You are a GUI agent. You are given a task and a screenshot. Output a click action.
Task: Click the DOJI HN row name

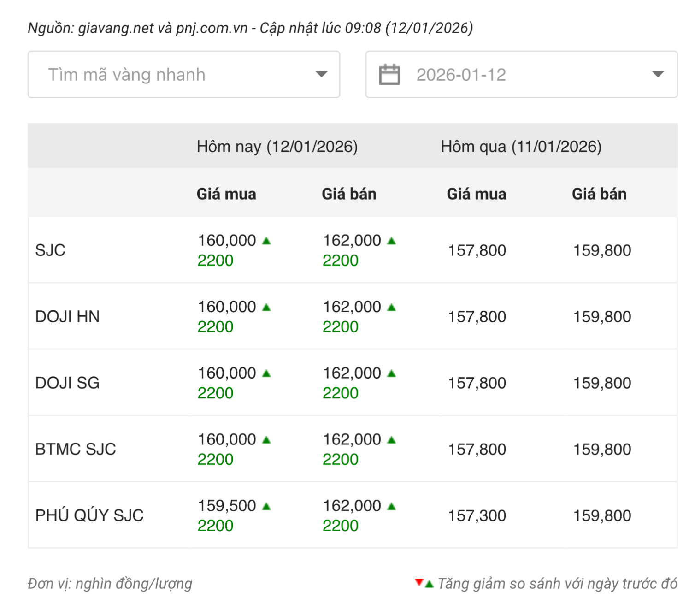click(68, 317)
